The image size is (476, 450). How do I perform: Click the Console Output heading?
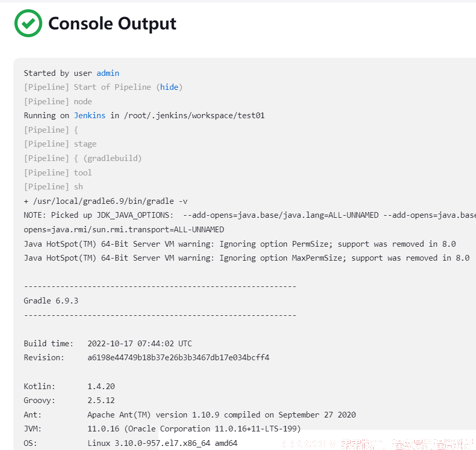[x=112, y=24]
